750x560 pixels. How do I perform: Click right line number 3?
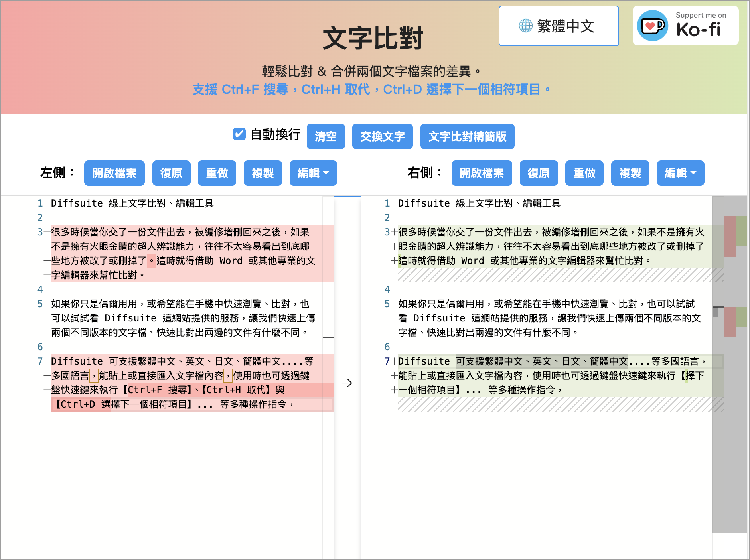click(387, 232)
